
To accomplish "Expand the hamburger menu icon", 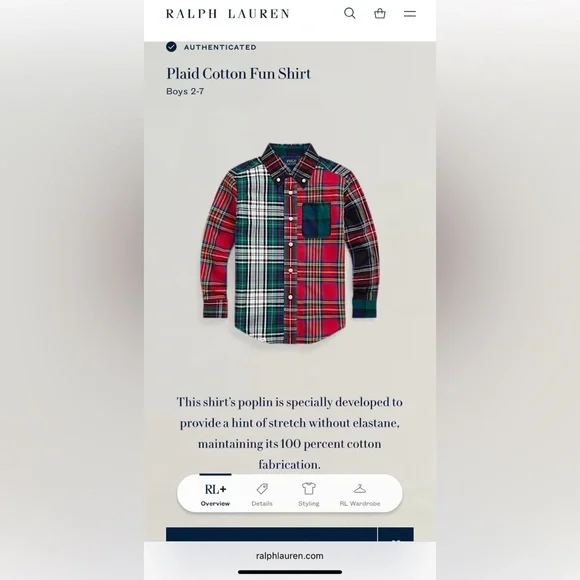I will [x=410, y=14].
